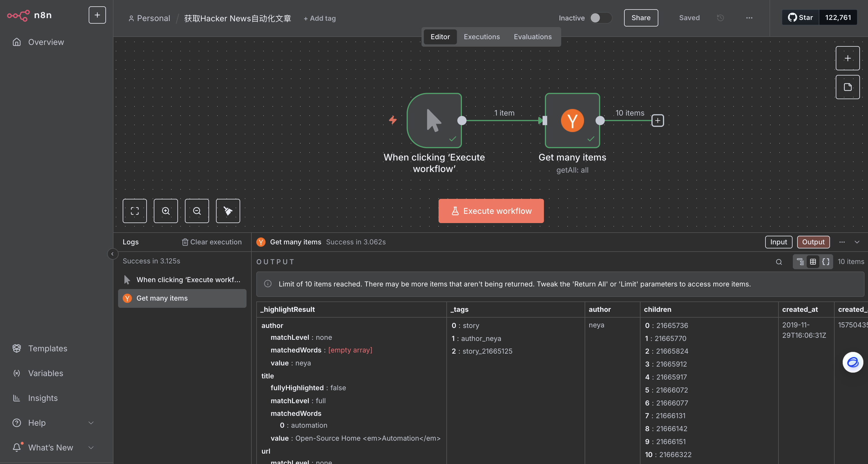Select the 'When clicking Execute workf...' log entry
The width and height of the screenshot is (868, 464).
[x=182, y=280]
